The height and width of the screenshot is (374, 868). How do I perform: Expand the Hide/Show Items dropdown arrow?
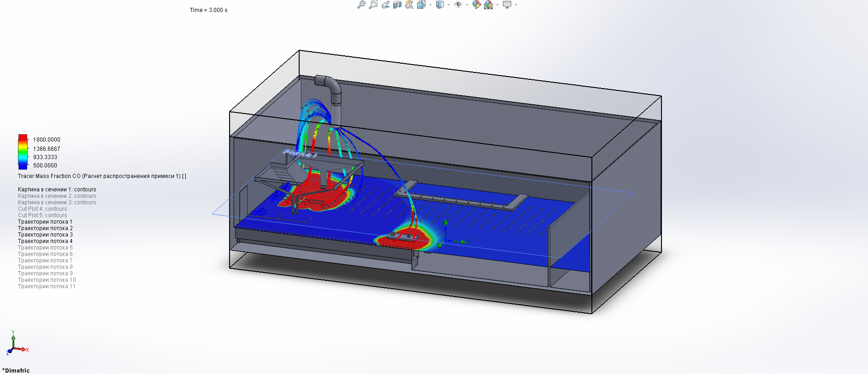(467, 5)
